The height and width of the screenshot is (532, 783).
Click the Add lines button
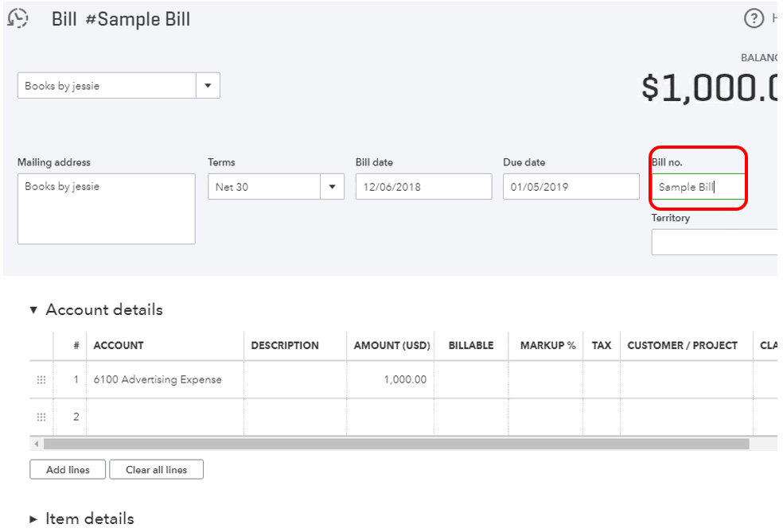tap(68, 470)
